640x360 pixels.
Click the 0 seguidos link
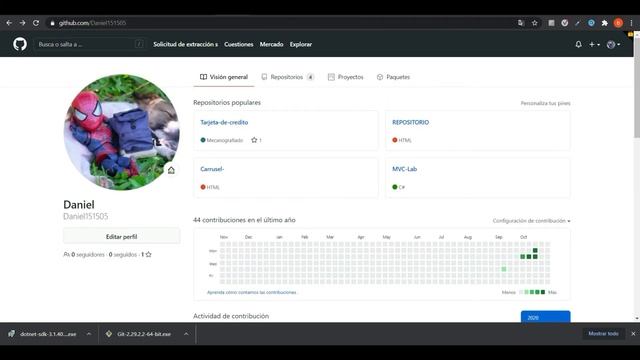click(123, 254)
